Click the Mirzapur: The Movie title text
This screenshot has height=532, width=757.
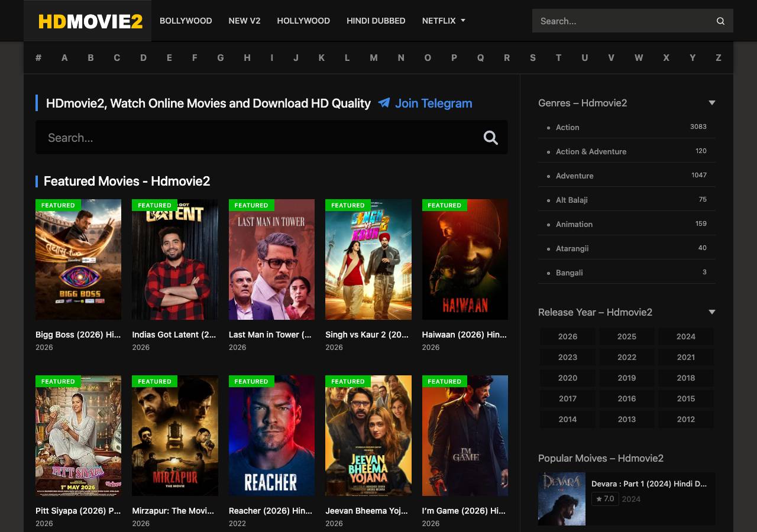[174, 511]
